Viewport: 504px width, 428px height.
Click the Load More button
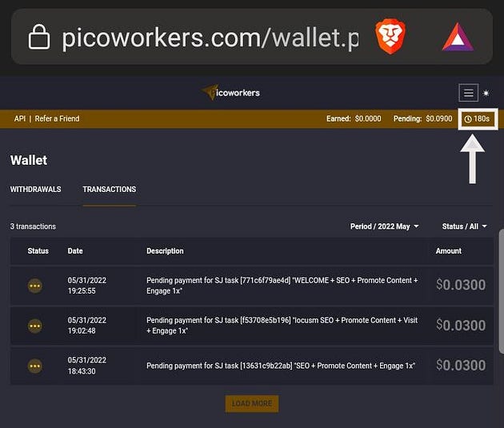pyautogui.click(x=252, y=403)
